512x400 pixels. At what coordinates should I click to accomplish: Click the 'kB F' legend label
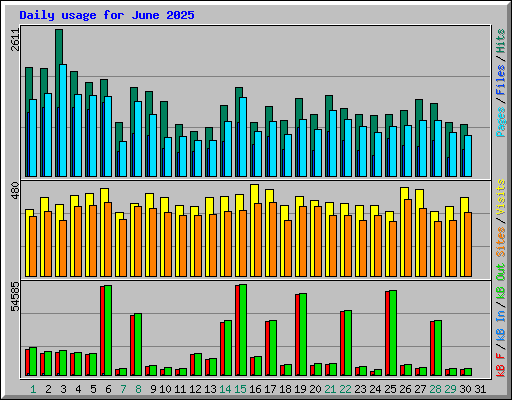point(501,365)
